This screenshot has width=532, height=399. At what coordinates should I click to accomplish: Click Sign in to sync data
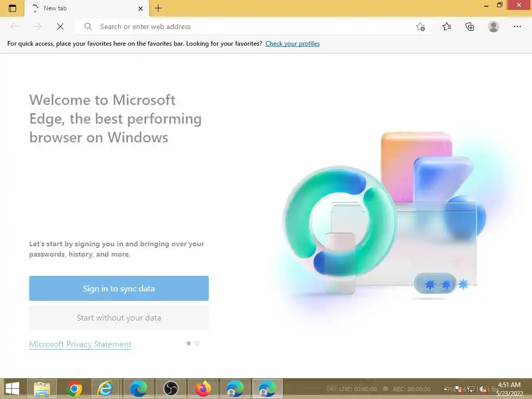click(119, 288)
